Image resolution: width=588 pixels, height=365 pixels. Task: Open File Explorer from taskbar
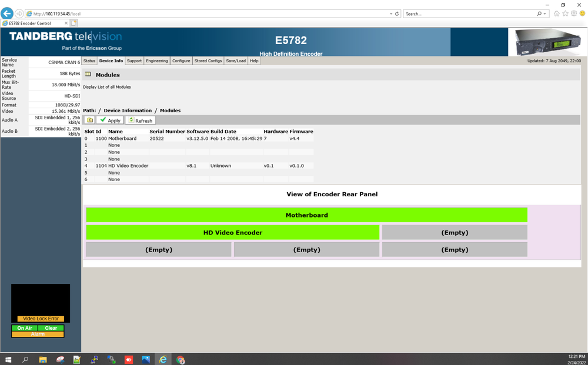pyautogui.click(x=43, y=360)
